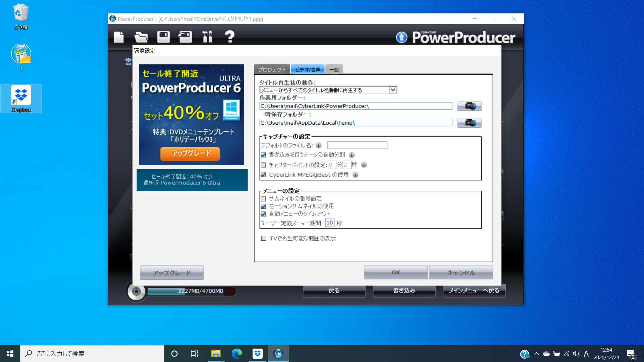Toggle auto split of burn data checkbox
Image resolution: width=644 pixels, height=362 pixels.
263,155
